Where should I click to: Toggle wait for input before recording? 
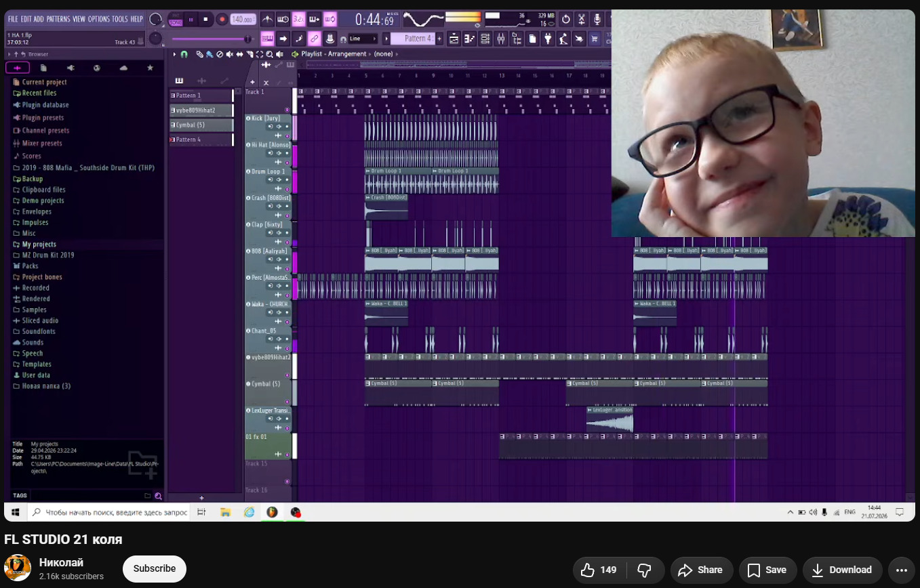(x=283, y=20)
